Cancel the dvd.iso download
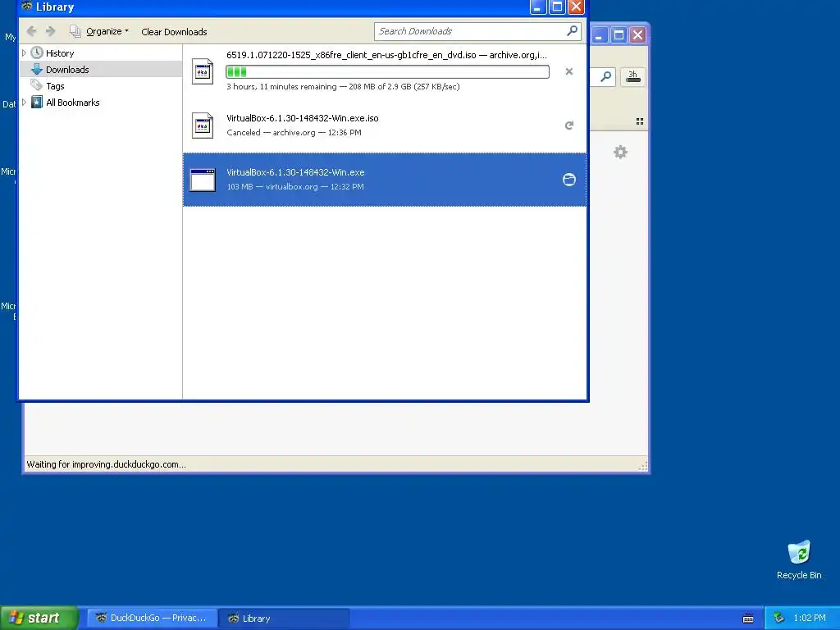 click(x=569, y=71)
